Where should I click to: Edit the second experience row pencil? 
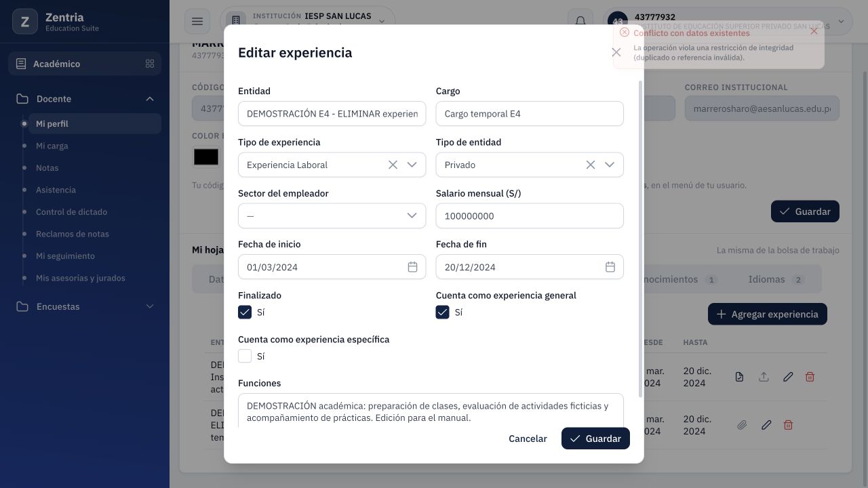coord(766,425)
